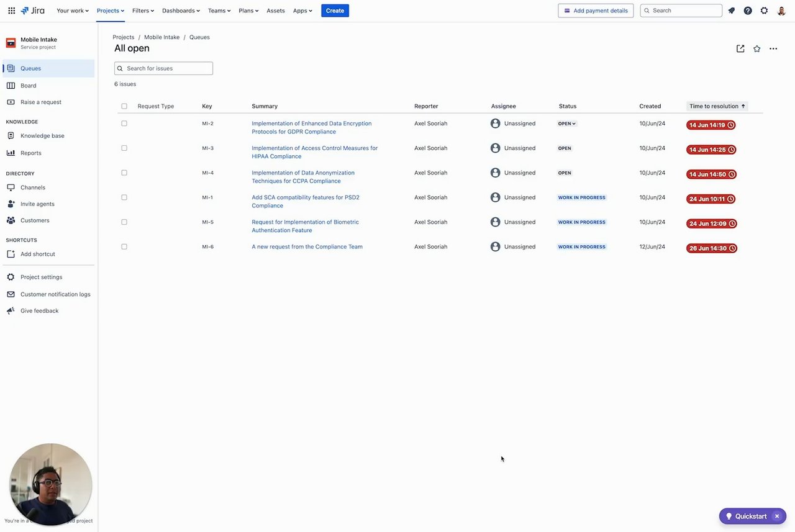This screenshot has width=795, height=532.
Task: Open the notifications bell icon
Action: 732,11
